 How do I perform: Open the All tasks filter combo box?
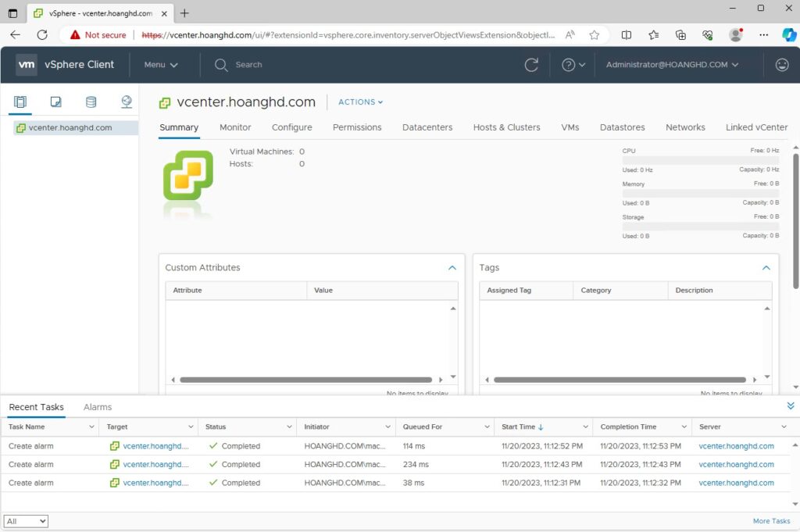26,521
